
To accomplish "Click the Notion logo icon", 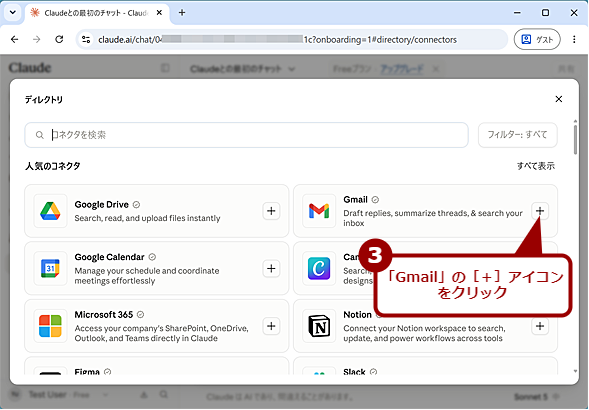I will click(x=319, y=326).
